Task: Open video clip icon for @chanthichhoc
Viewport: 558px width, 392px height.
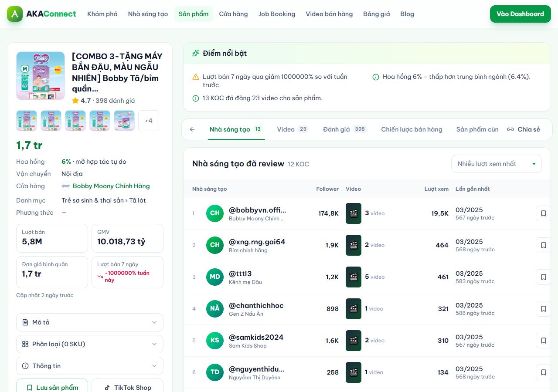Action: pos(354,309)
